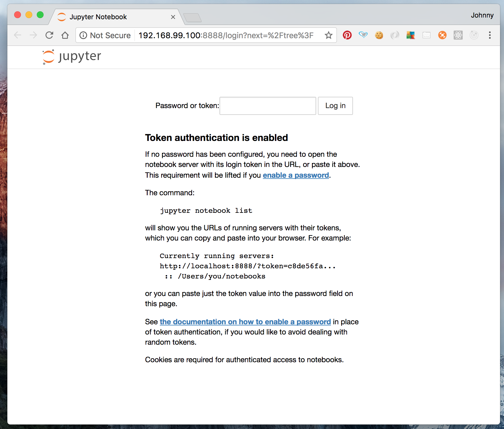Focus the Password or token field
Image resolution: width=504 pixels, height=429 pixels.
[x=268, y=106]
